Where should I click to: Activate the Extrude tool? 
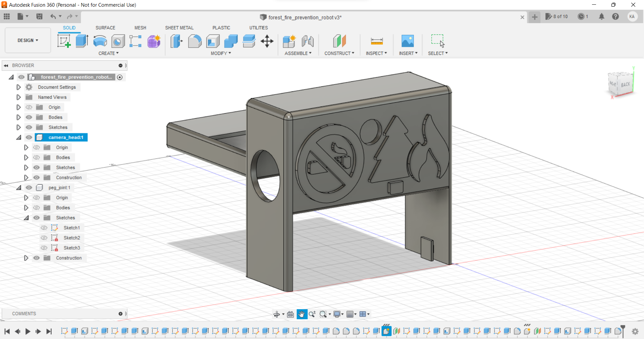point(82,41)
